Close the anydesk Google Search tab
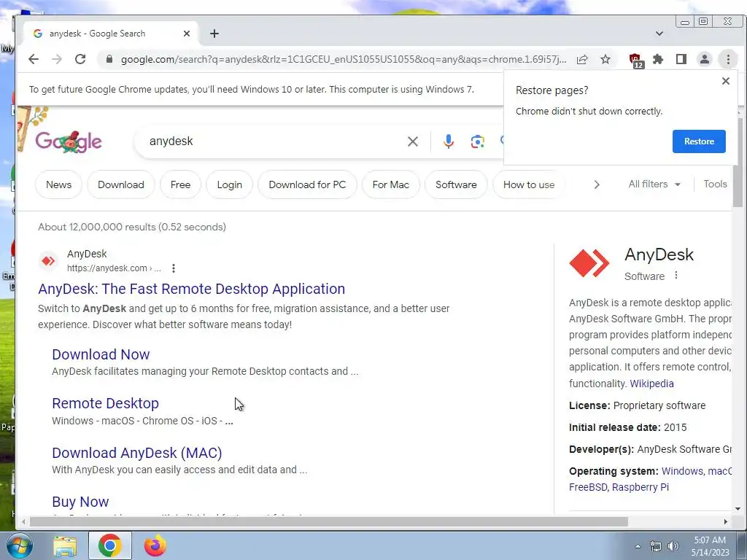 (x=187, y=34)
